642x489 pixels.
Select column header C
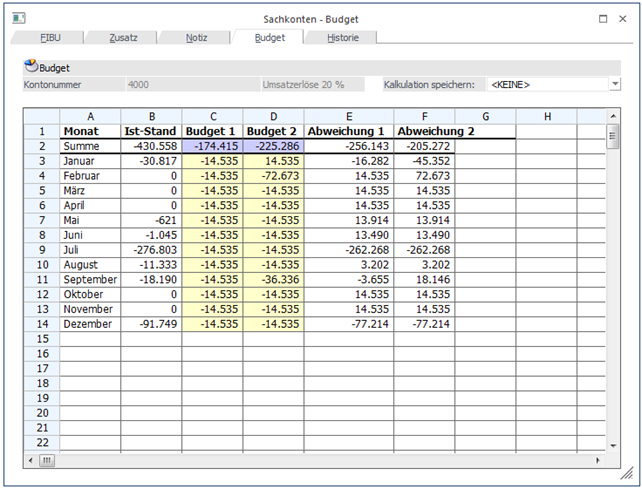pos(212,117)
